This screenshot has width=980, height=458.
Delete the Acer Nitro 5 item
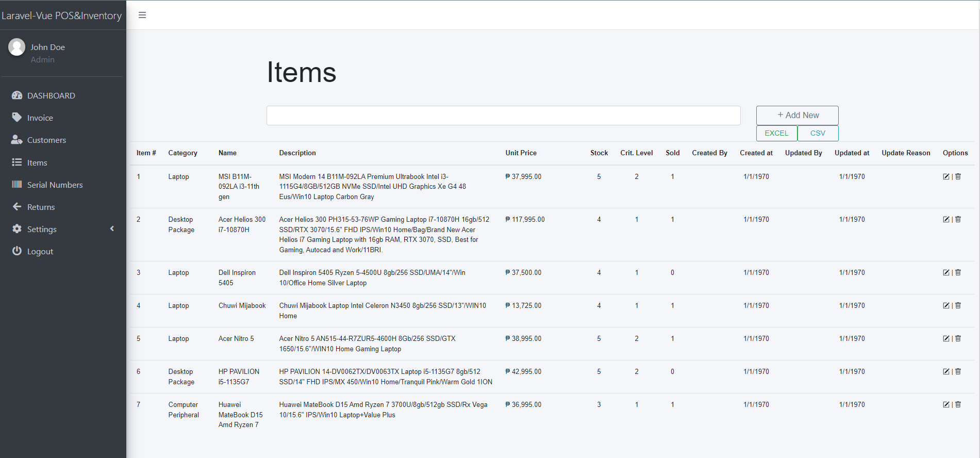point(958,338)
